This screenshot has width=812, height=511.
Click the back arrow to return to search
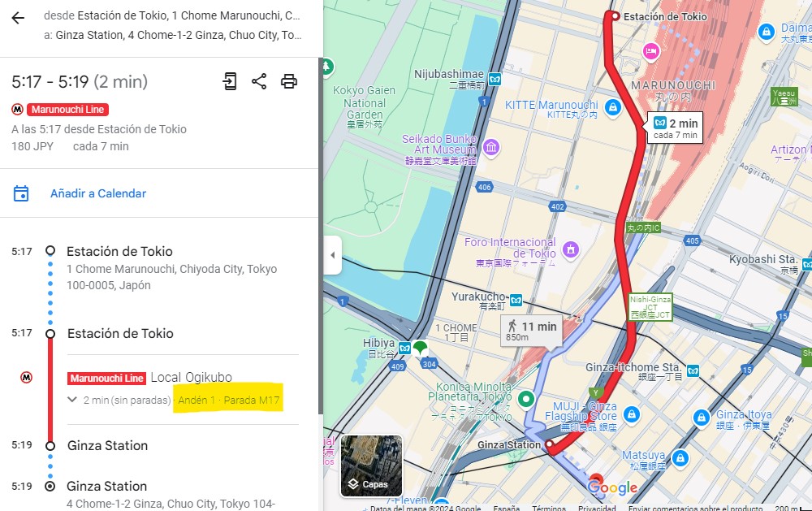point(18,18)
